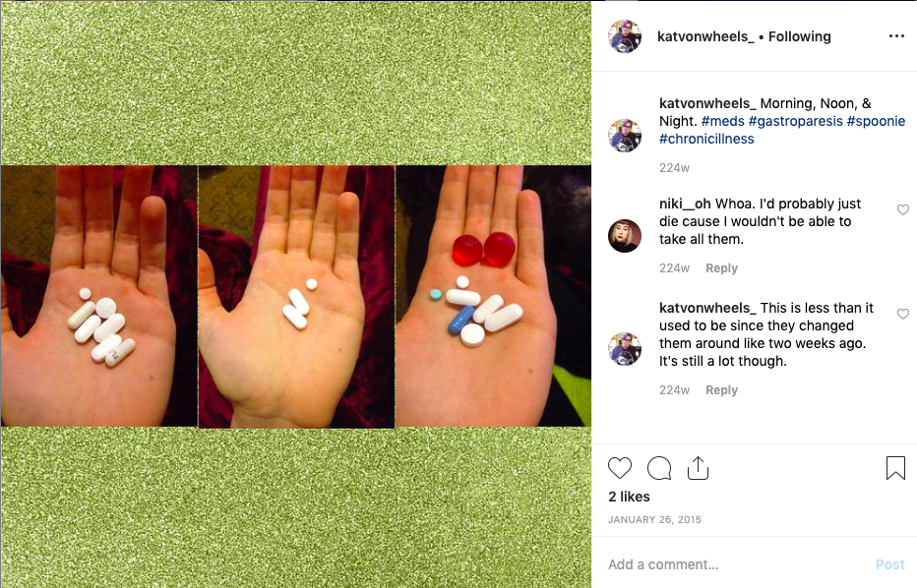Like katvonwheels_ reply comment heart

pyautogui.click(x=903, y=314)
